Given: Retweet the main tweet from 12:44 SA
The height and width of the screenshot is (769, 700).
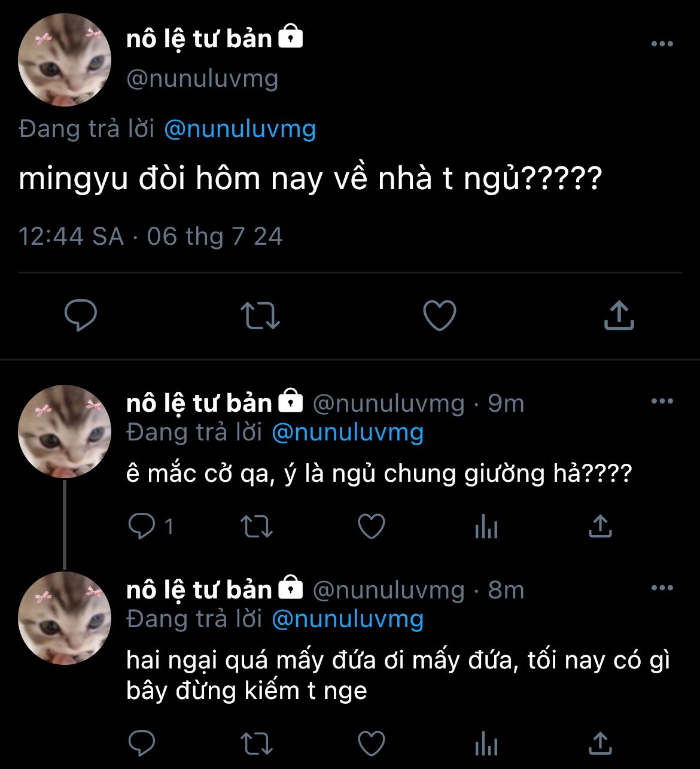Looking at the screenshot, I should (x=260, y=315).
